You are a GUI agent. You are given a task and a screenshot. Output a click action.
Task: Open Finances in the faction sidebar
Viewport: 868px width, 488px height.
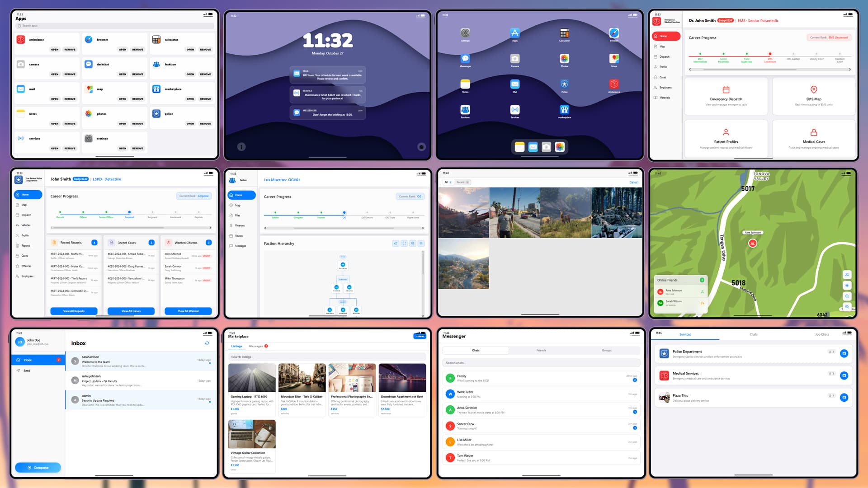pyautogui.click(x=240, y=225)
